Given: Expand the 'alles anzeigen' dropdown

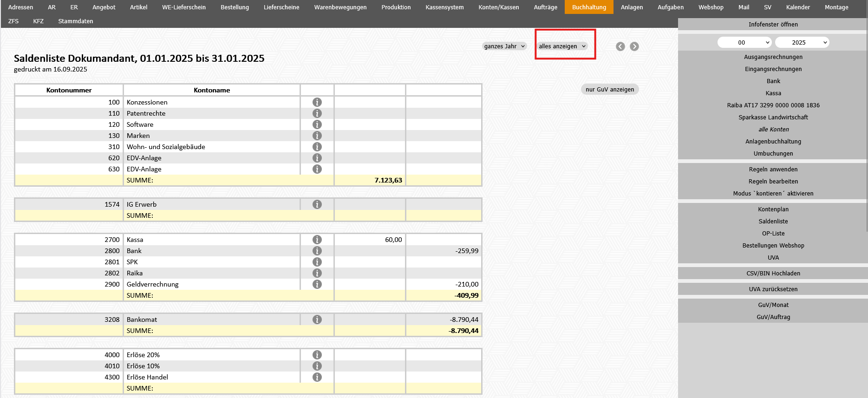Looking at the screenshot, I should 562,46.
